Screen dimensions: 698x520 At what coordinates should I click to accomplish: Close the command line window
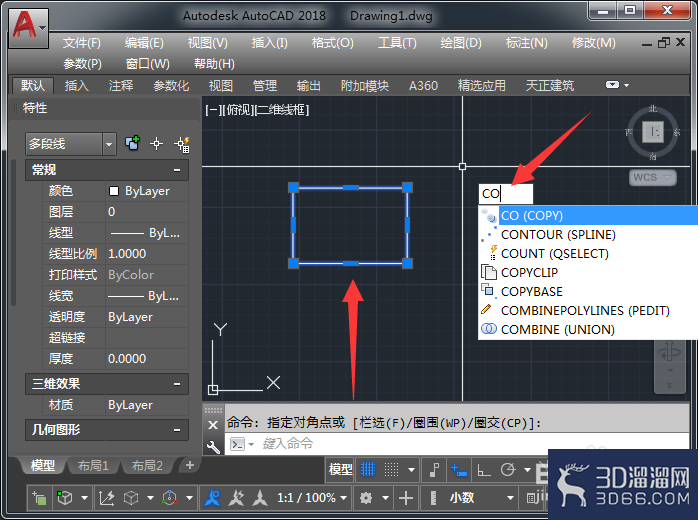point(213,425)
